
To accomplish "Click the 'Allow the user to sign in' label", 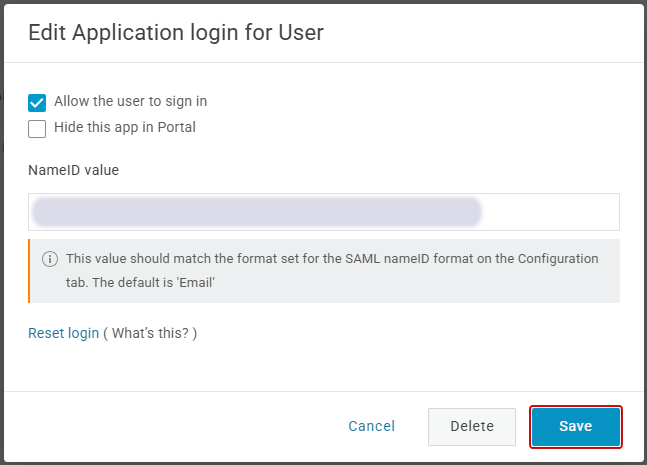I will pos(130,101).
